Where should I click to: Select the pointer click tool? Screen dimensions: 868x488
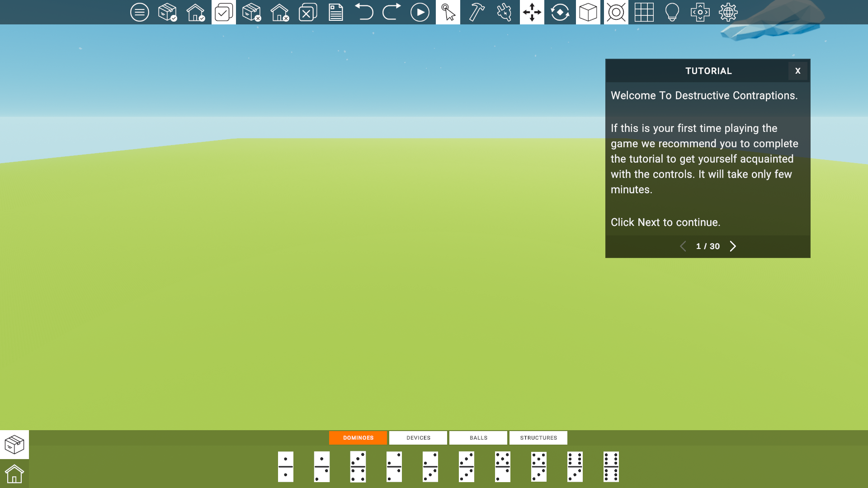pos(448,12)
